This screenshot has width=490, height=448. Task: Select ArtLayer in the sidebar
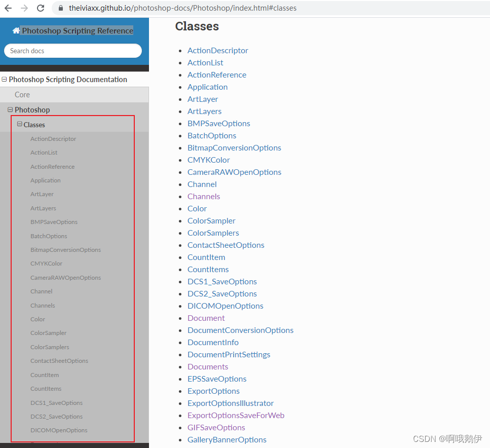tap(42, 194)
